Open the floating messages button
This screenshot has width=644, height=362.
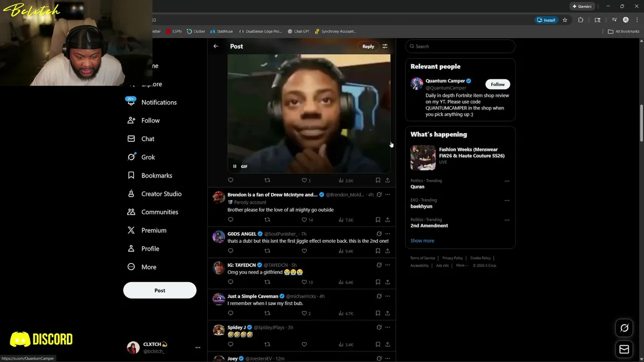pyautogui.click(x=624, y=349)
